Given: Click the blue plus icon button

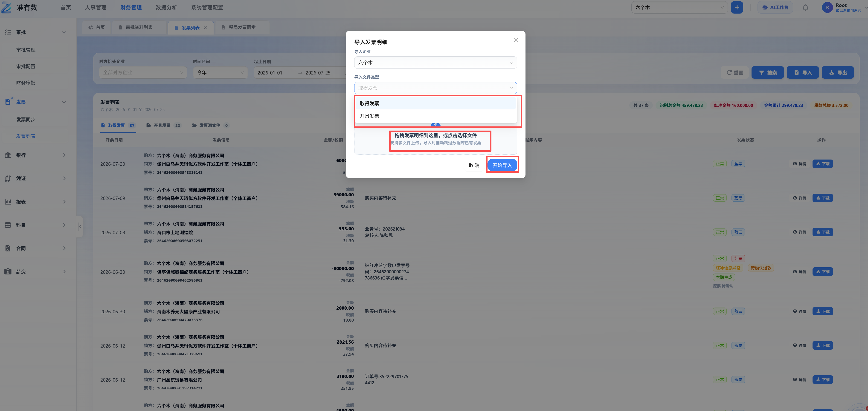Looking at the screenshot, I should 737,7.
